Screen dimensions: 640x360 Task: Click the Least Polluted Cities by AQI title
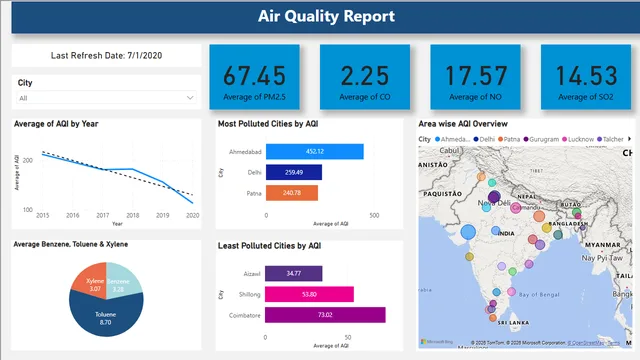click(x=269, y=246)
